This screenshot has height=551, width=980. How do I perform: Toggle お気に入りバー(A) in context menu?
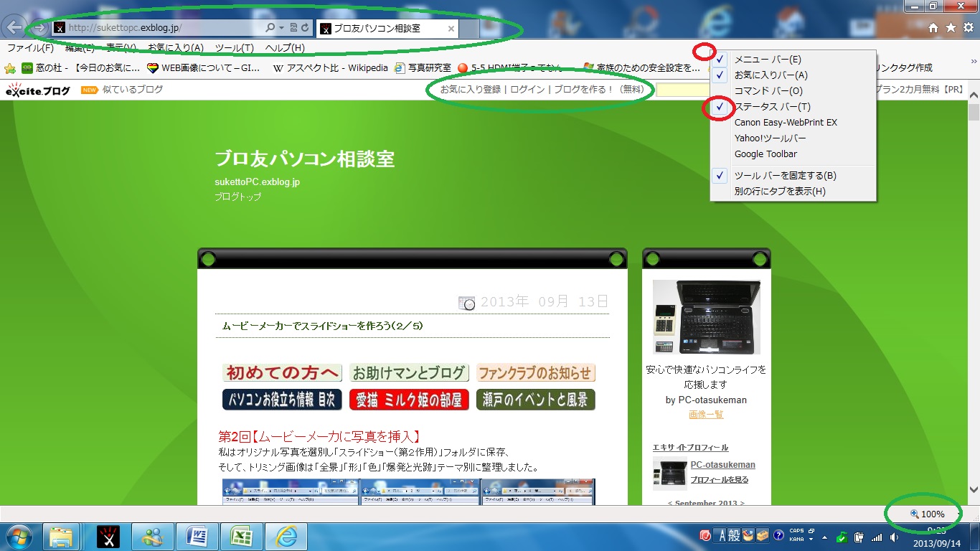pos(793,75)
